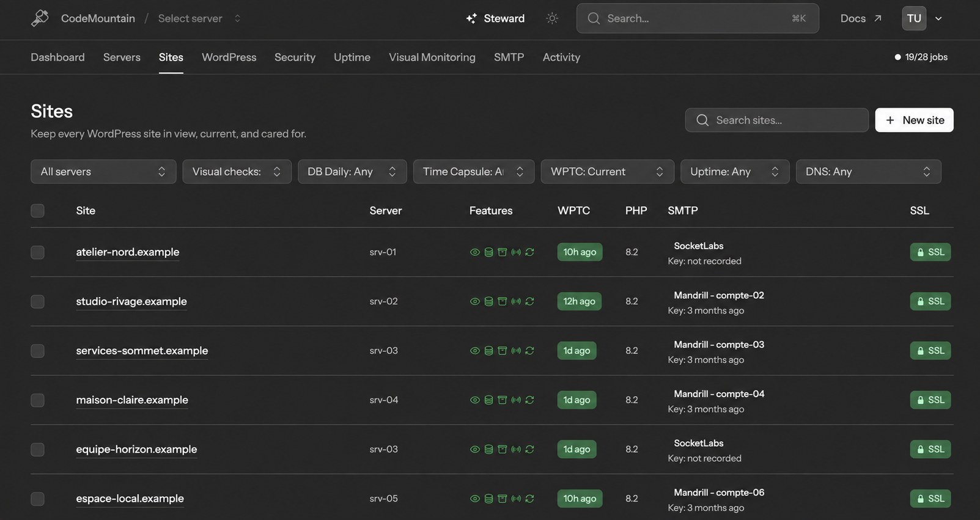Screen dimensions: 980x520
Task: Open the WPTC: Current dropdown
Action: tap(607, 172)
